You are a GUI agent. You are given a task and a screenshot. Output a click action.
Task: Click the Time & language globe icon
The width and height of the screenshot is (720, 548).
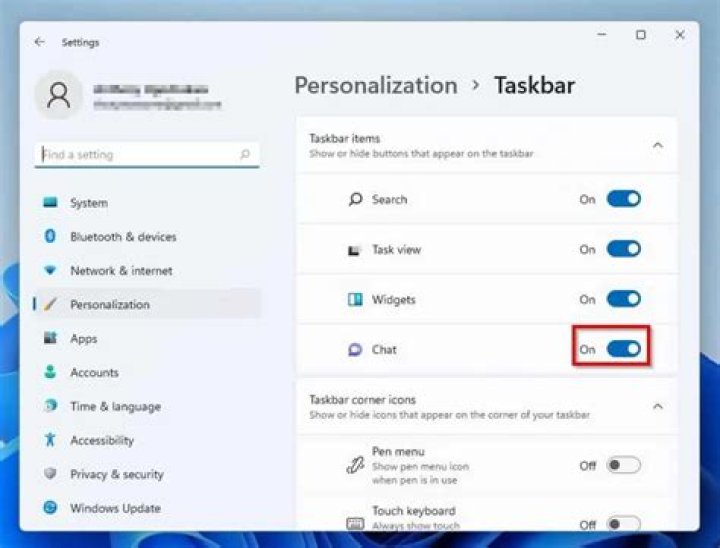[50, 406]
